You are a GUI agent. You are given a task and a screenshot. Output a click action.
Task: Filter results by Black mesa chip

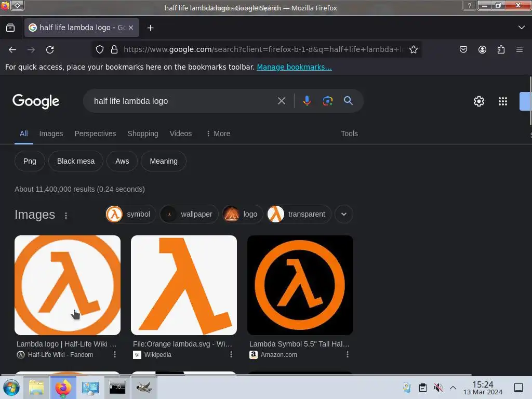(x=76, y=161)
